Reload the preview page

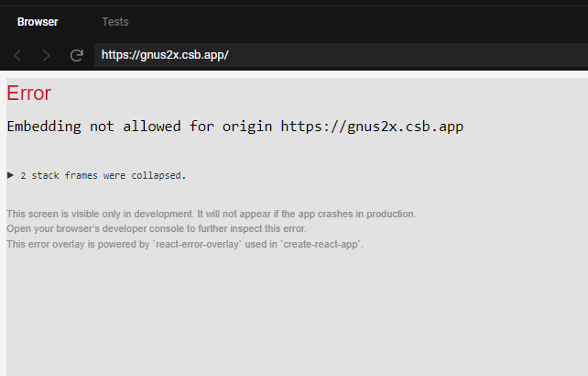tap(77, 55)
